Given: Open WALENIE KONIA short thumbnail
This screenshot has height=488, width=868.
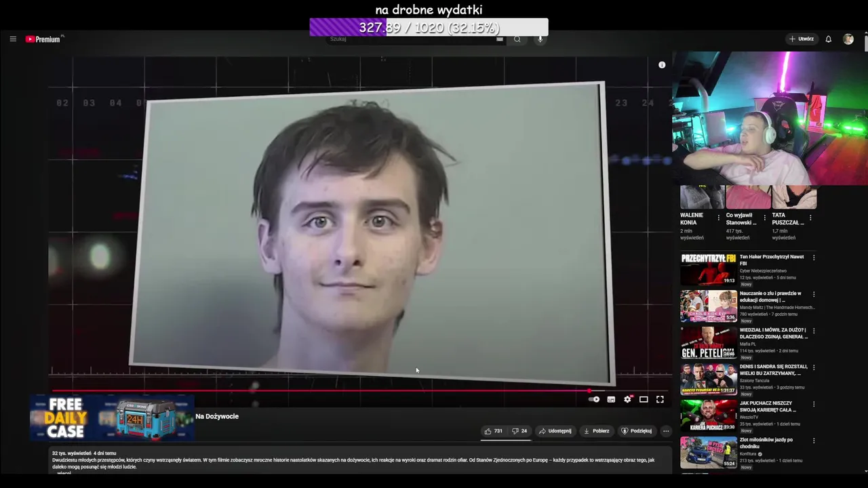Looking at the screenshot, I should pos(702,197).
